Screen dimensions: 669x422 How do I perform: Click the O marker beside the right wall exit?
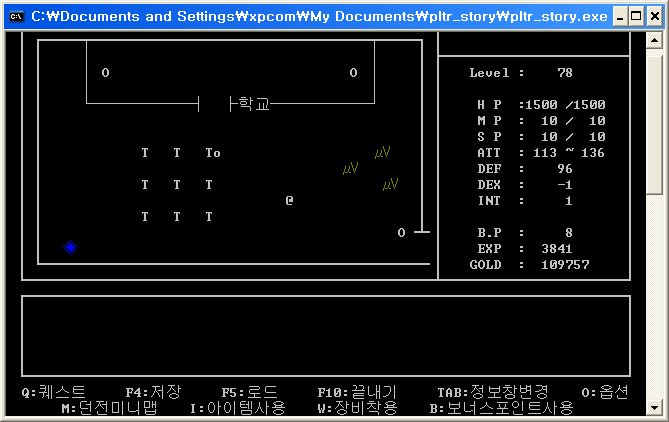(401, 233)
